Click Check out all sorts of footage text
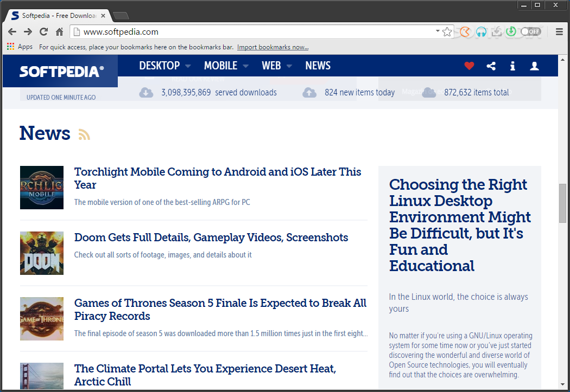Viewport: 570px width, 392px height. [x=163, y=255]
